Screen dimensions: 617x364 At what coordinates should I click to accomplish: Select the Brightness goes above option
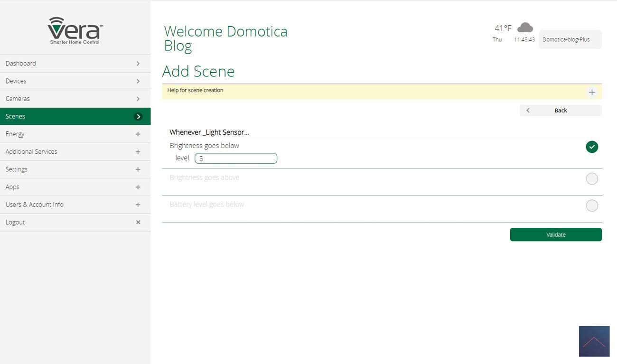591,179
